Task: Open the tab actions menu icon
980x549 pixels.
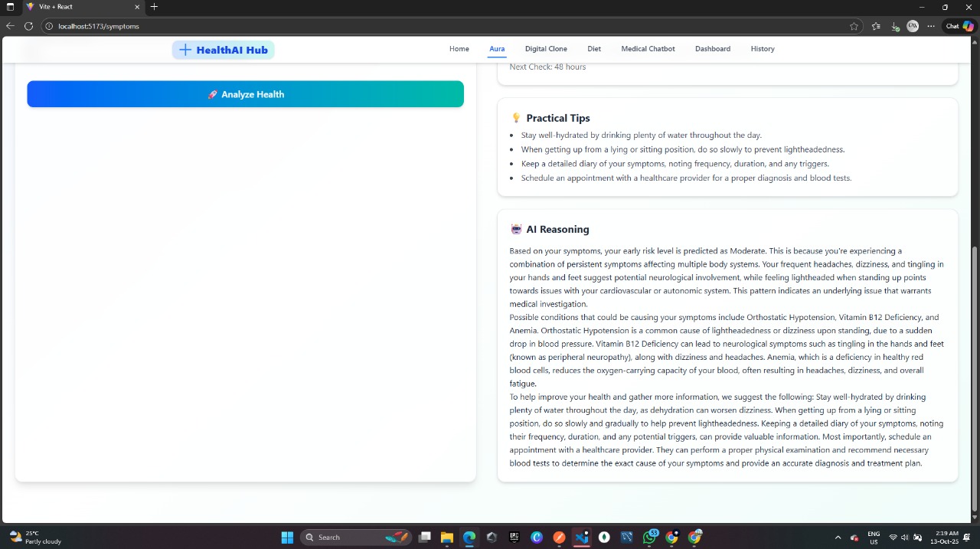Action: (10, 7)
